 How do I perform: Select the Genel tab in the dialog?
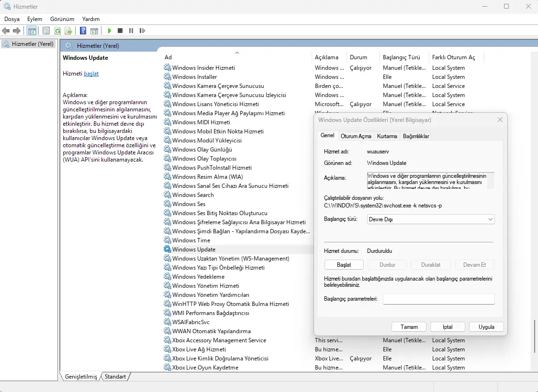[327, 135]
